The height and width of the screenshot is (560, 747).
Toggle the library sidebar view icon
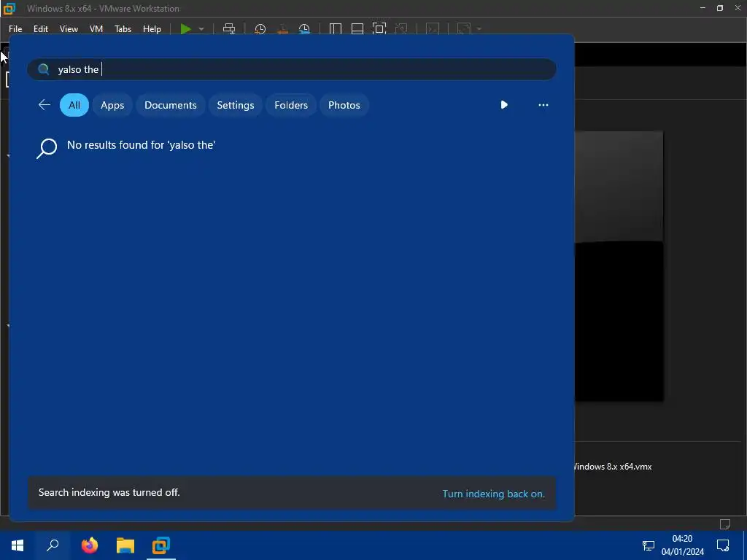pyautogui.click(x=336, y=29)
